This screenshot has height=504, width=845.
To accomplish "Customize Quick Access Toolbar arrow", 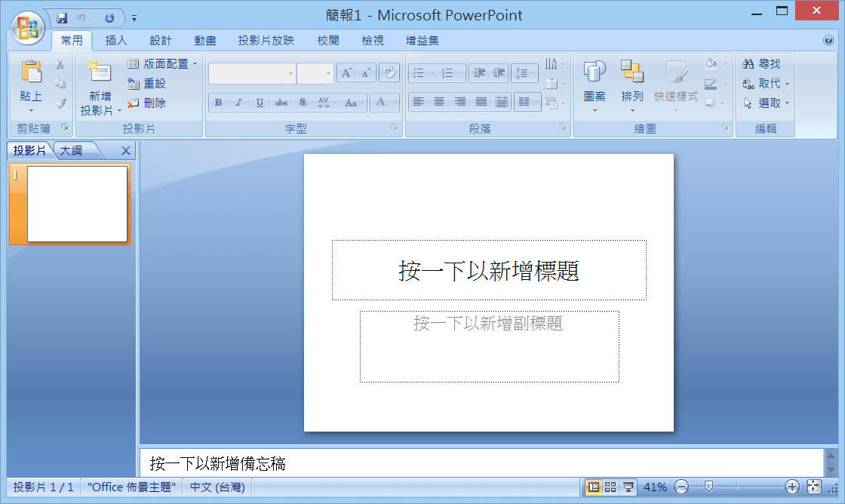I will (x=134, y=18).
